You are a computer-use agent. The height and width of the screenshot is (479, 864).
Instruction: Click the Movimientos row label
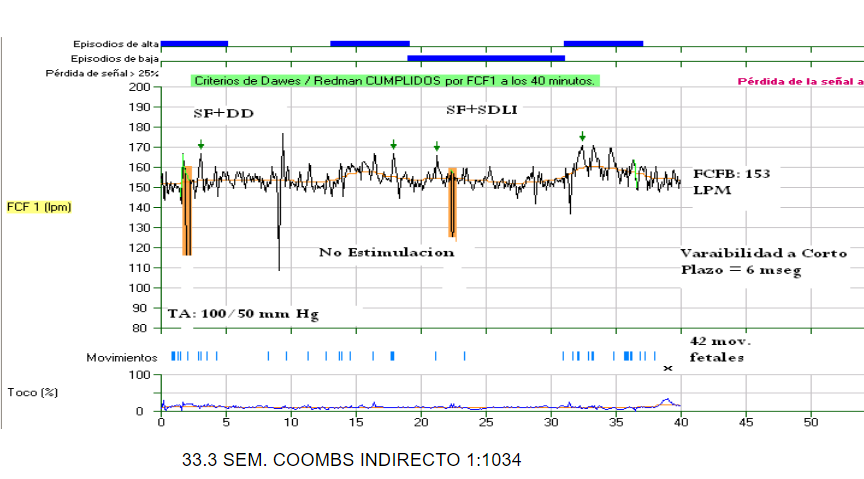point(121,357)
